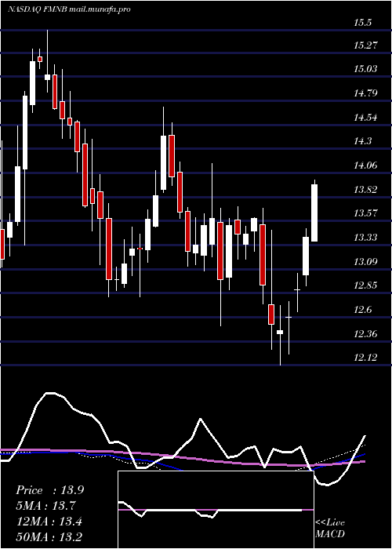
Task: Click the 13.09 price axis label
Action: 366,262
